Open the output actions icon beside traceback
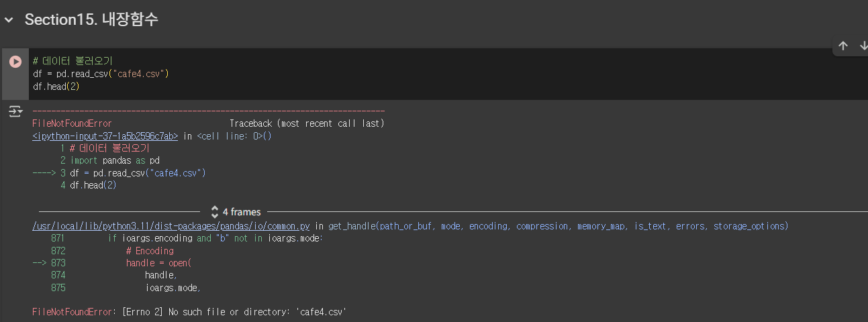 [15, 112]
